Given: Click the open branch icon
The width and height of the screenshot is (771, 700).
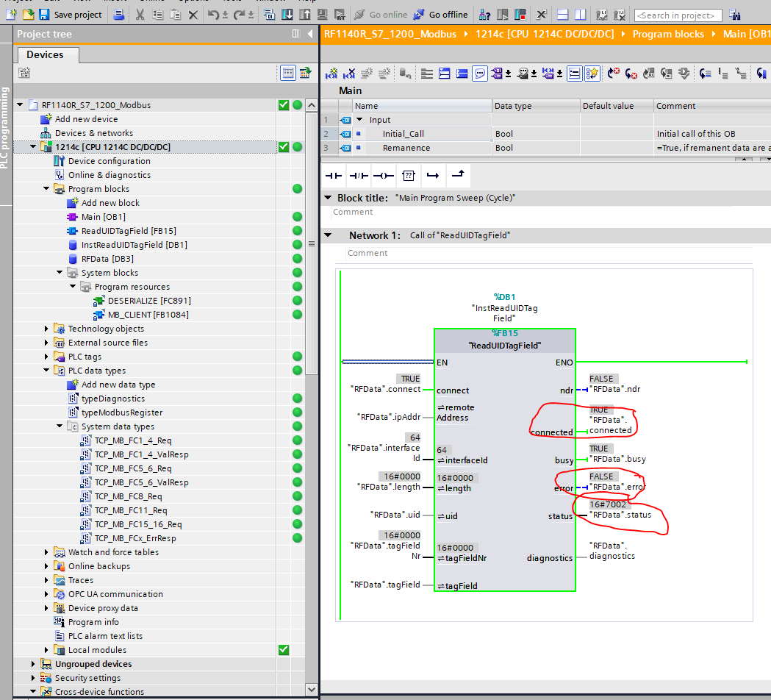Looking at the screenshot, I should point(433,176).
